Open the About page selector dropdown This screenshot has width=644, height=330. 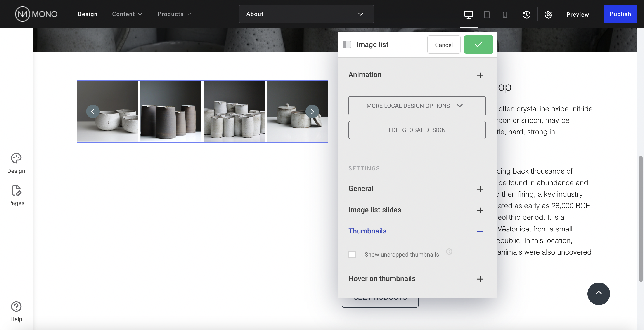click(306, 14)
